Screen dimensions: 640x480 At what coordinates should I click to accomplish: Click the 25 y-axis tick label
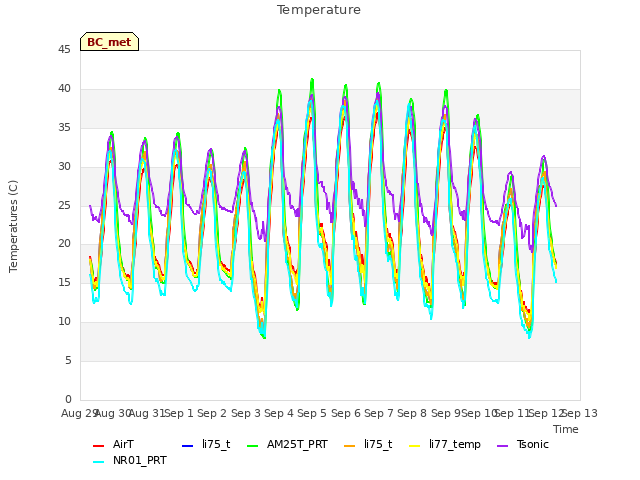click(64, 205)
